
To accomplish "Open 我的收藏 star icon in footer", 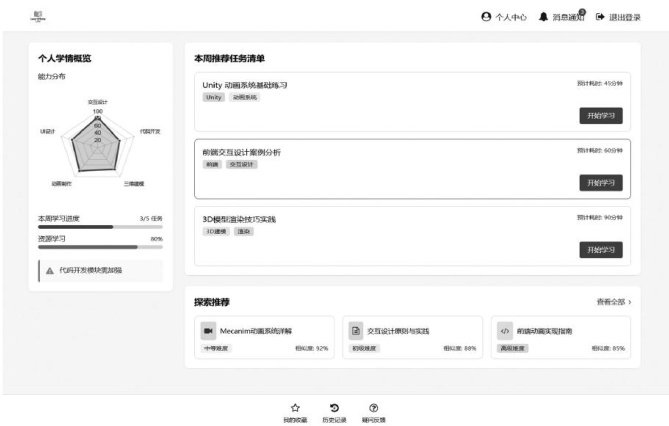I will [295, 408].
